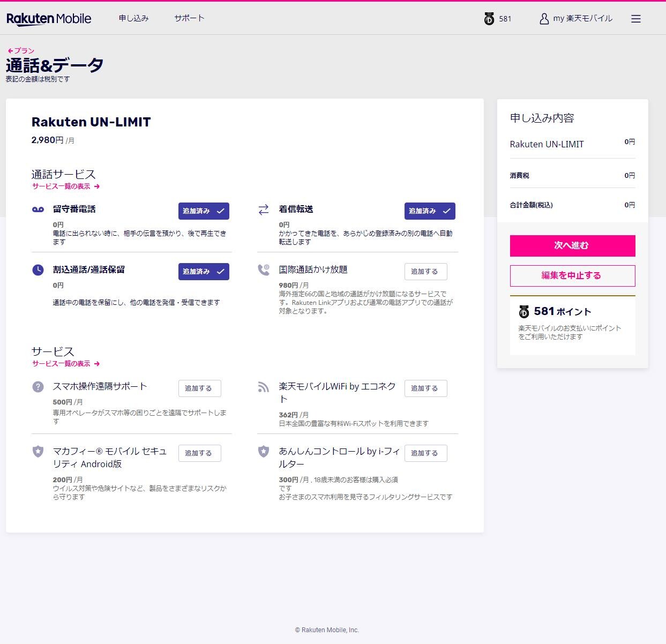This screenshot has height=644, width=666.
Task: Open the サポート menu
Action: point(189,18)
